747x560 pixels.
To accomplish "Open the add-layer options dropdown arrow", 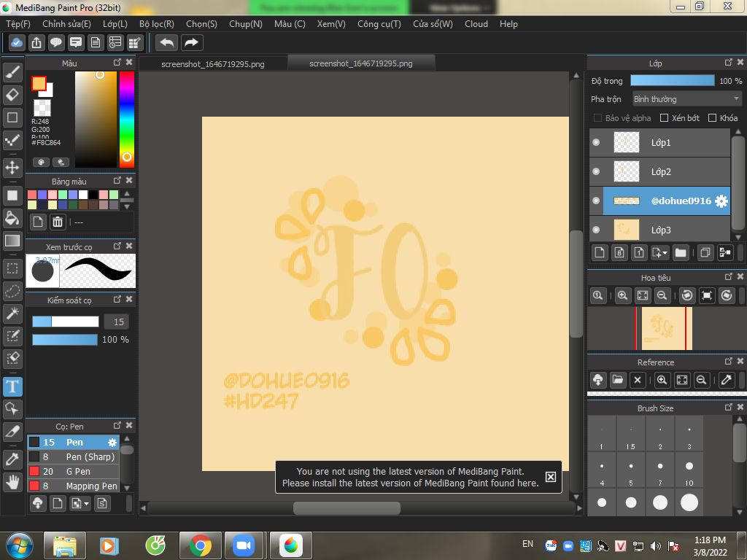I will click(665, 252).
